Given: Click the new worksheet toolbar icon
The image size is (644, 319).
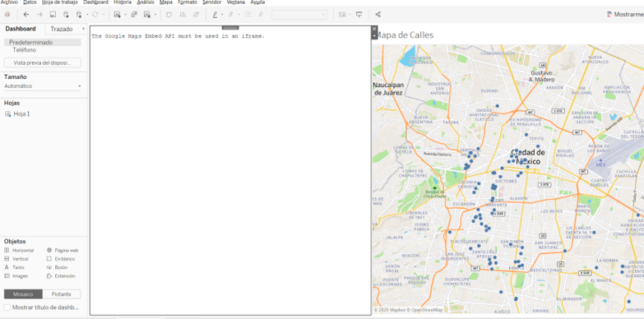Looking at the screenshot, I should (x=117, y=14).
